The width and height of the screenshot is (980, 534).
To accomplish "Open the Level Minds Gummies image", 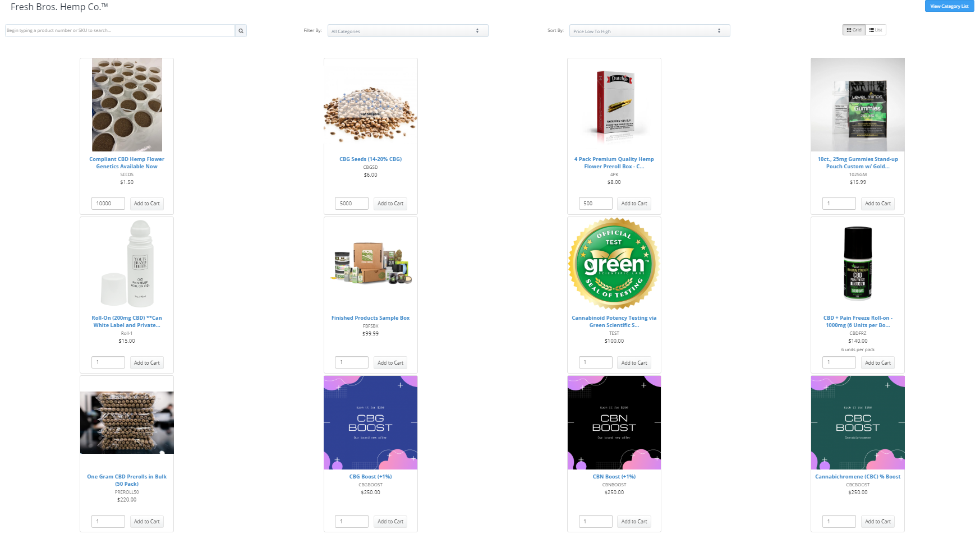I will point(858,105).
